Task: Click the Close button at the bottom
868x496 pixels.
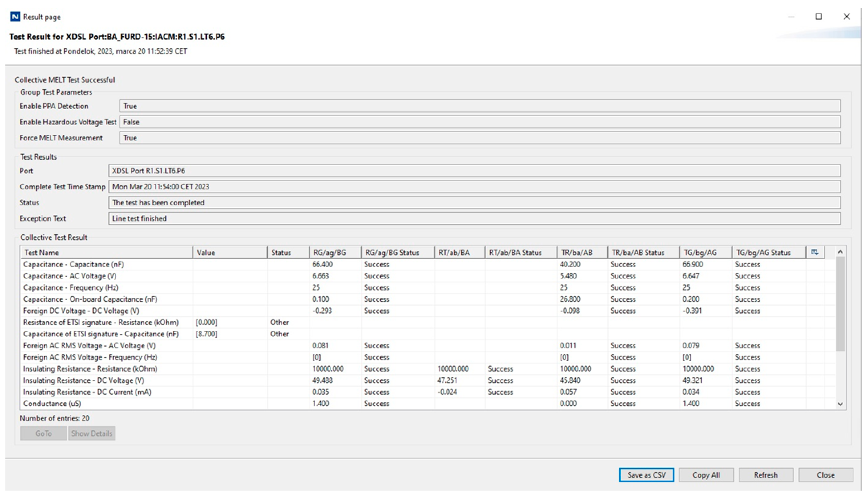Action: coord(825,475)
